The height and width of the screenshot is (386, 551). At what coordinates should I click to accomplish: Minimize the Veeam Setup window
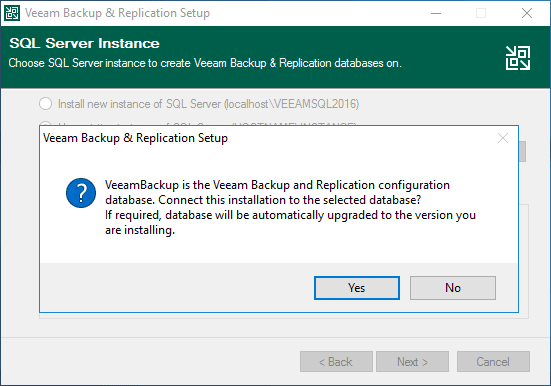tap(436, 13)
